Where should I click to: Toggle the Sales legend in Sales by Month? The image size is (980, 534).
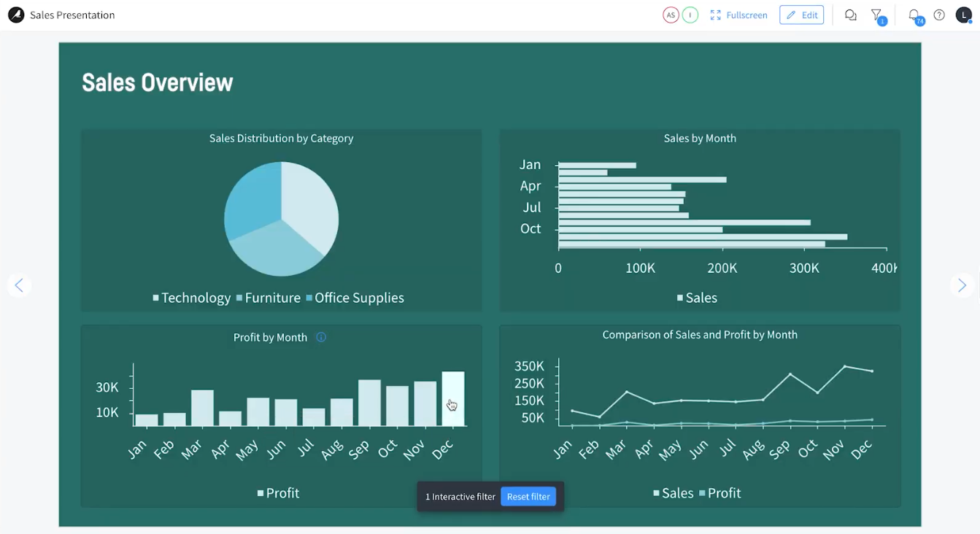point(697,298)
